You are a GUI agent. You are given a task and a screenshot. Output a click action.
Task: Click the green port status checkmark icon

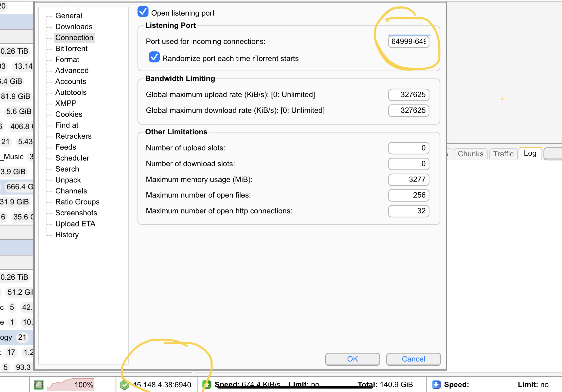[124, 385]
